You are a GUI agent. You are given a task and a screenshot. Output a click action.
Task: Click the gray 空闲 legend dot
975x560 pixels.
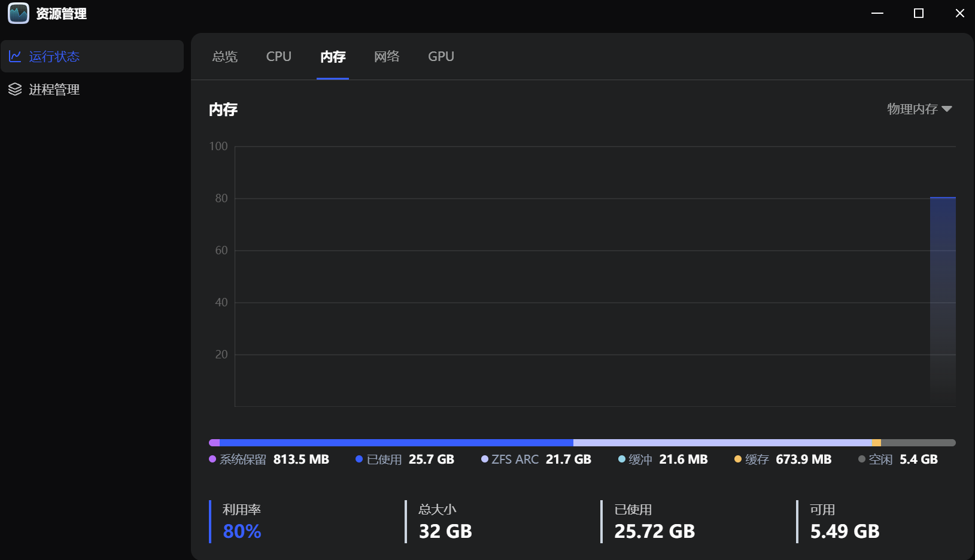point(862,459)
